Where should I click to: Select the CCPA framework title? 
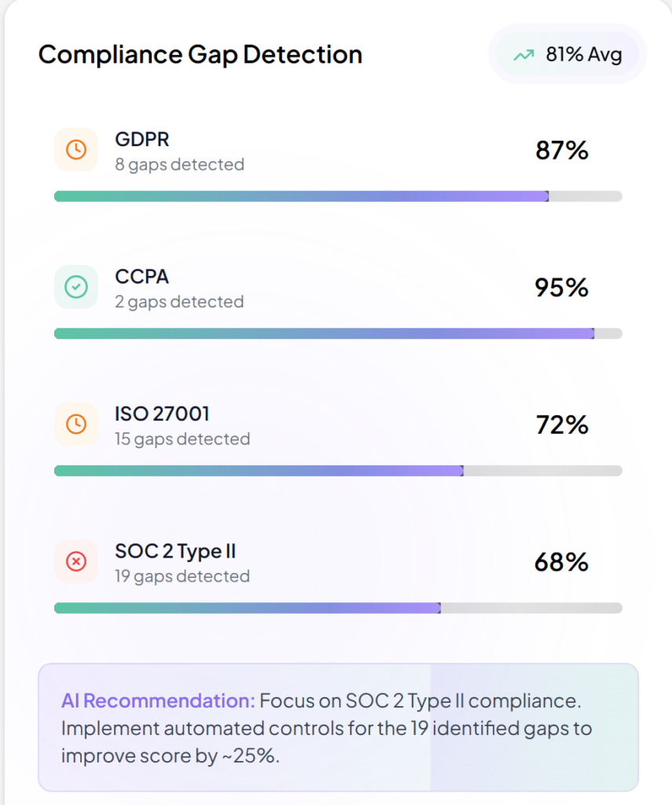pyautogui.click(x=142, y=277)
